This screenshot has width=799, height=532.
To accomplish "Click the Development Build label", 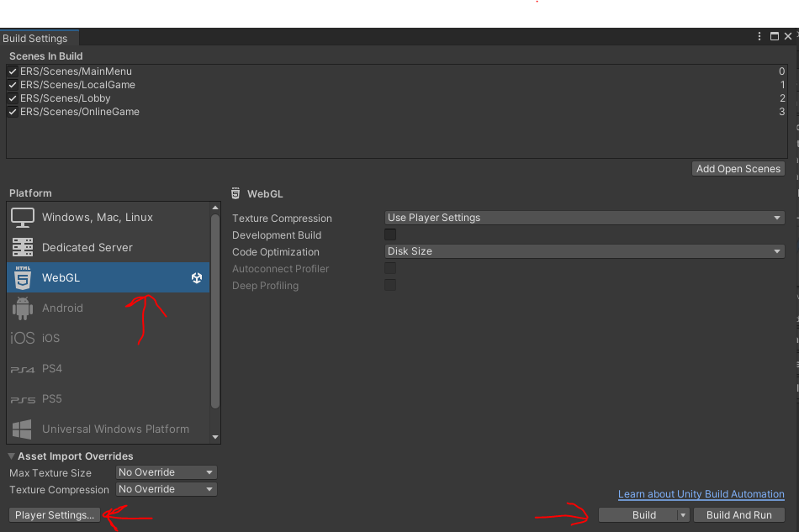I will (x=277, y=235).
